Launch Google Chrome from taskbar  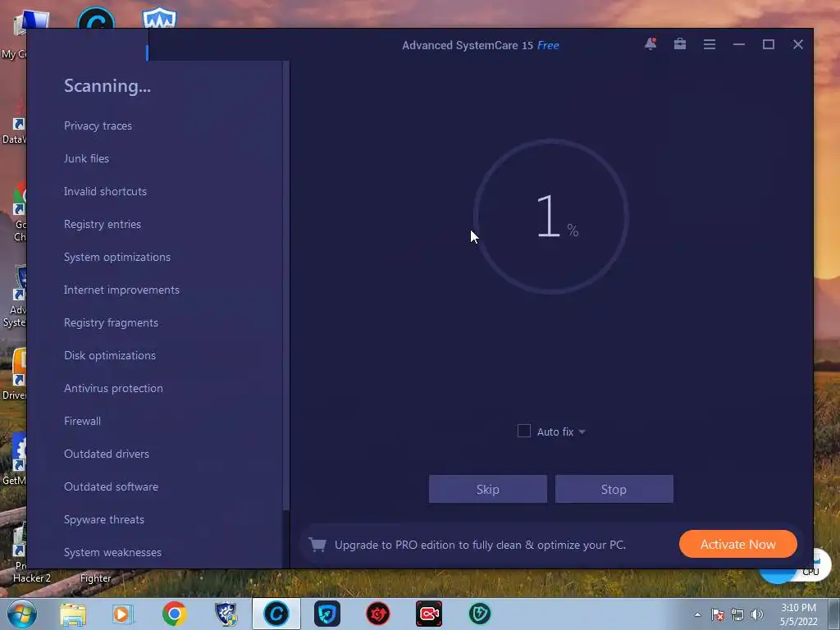click(174, 614)
